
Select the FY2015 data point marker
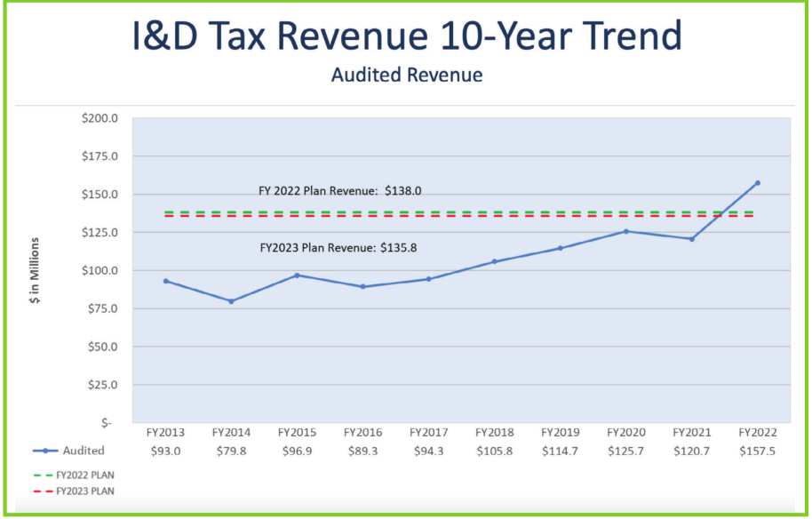297,275
